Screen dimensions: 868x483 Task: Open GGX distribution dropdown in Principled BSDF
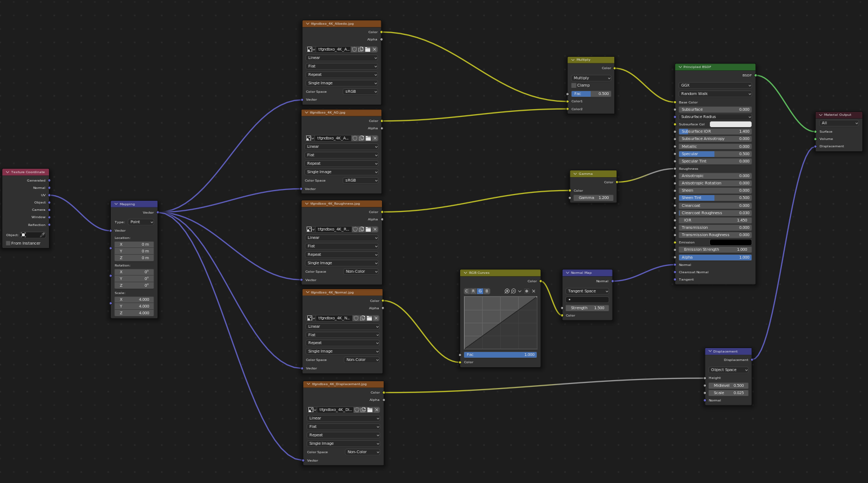coord(715,85)
